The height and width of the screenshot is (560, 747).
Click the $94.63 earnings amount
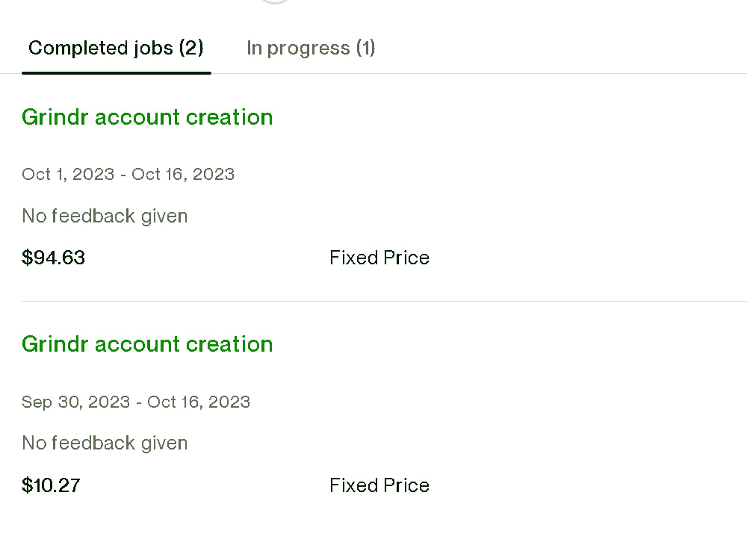pyautogui.click(x=53, y=257)
